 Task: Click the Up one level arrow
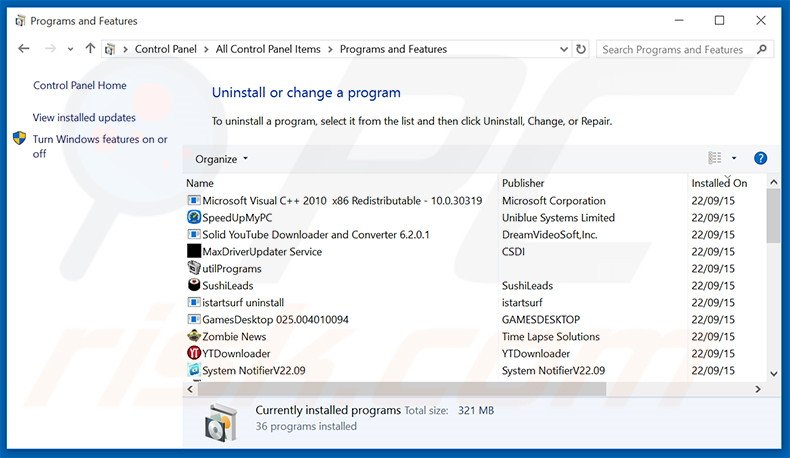tap(90, 48)
